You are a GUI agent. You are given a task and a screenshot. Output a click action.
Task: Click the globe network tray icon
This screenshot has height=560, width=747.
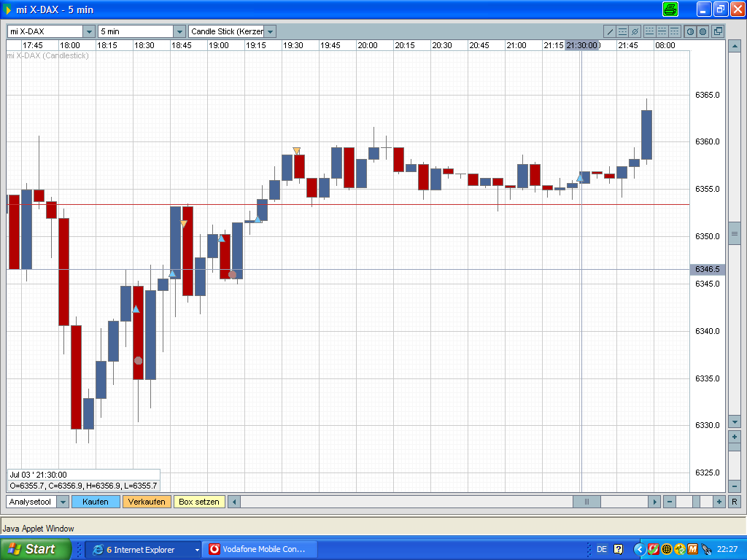pos(667,550)
